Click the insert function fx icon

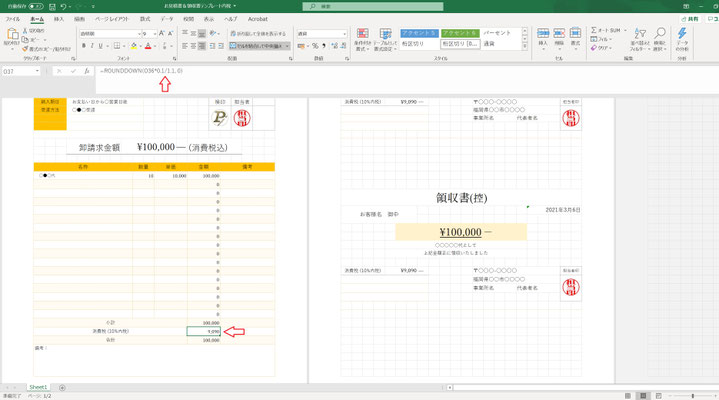pyautogui.click(x=87, y=71)
